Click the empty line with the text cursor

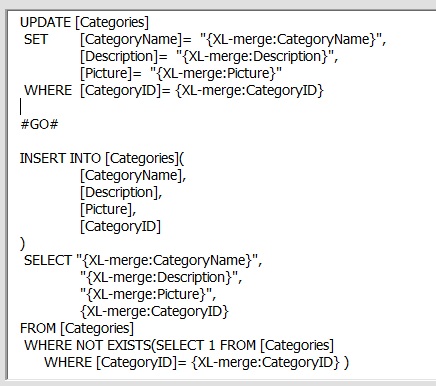133,107
